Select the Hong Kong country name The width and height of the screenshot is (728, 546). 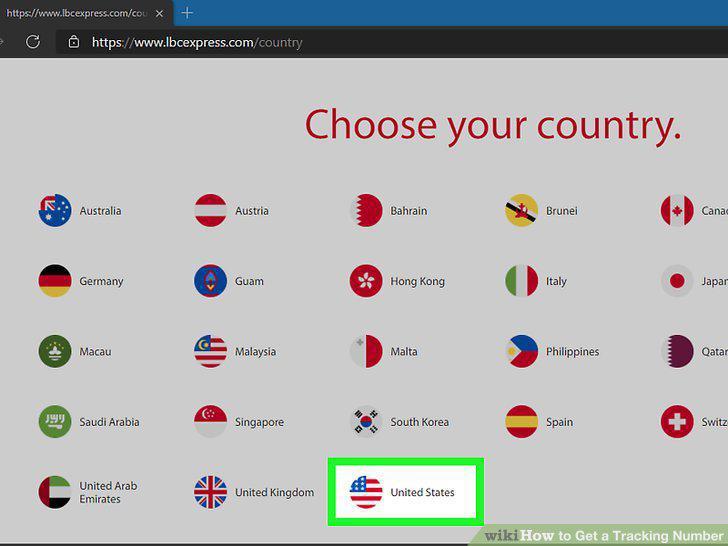click(x=417, y=281)
